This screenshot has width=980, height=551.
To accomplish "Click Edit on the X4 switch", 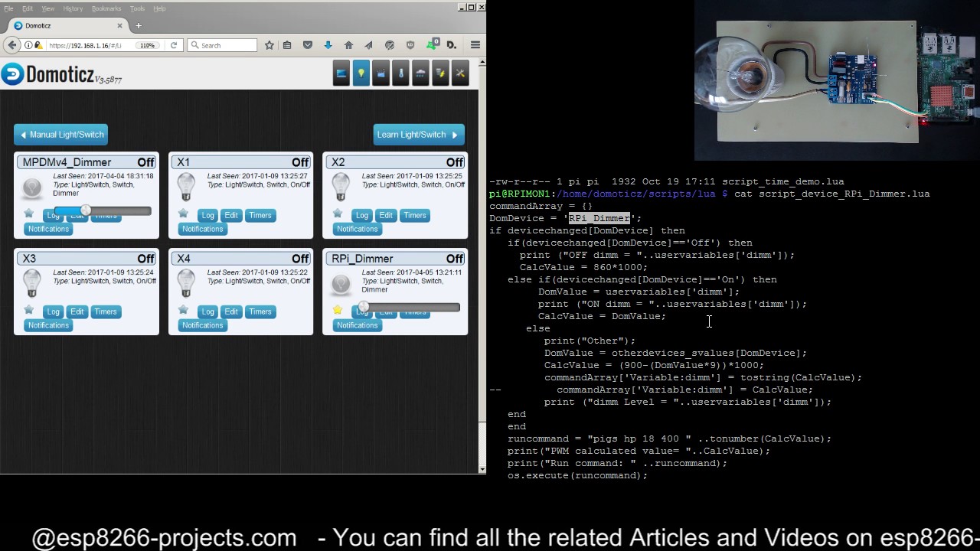I will [x=231, y=311].
